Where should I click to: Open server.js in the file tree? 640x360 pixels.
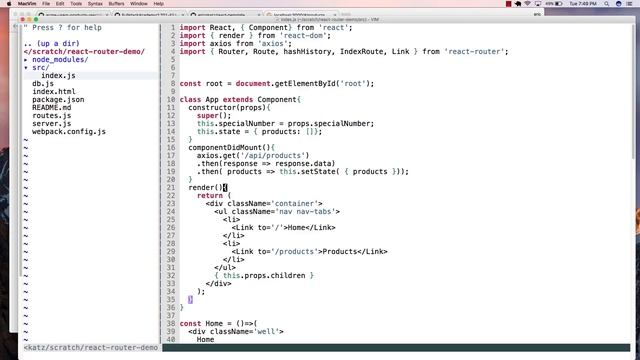[x=52, y=124]
